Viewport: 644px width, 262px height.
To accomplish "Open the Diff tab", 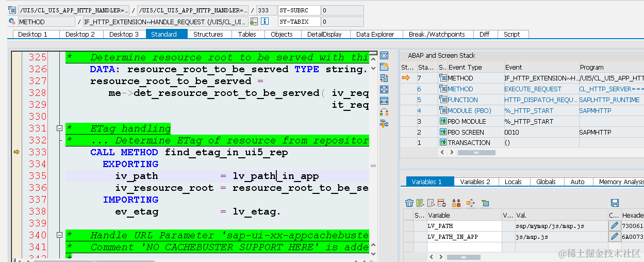I will tap(485, 34).
